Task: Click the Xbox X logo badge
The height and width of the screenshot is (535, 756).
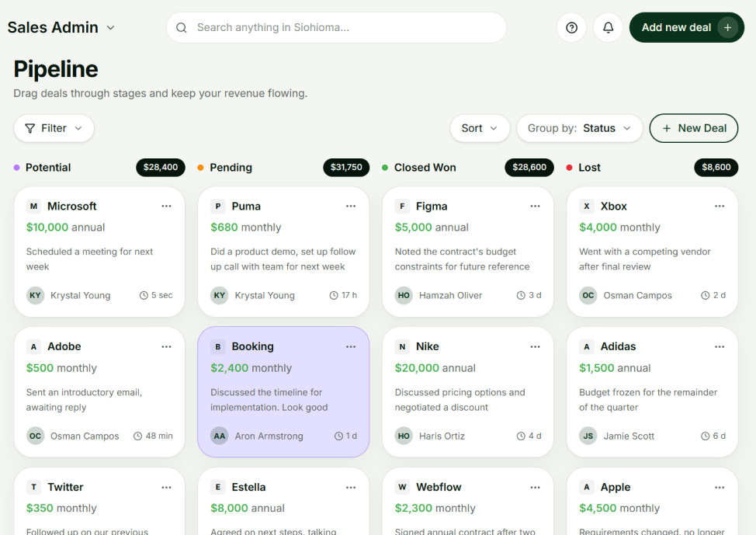Action: 587,206
